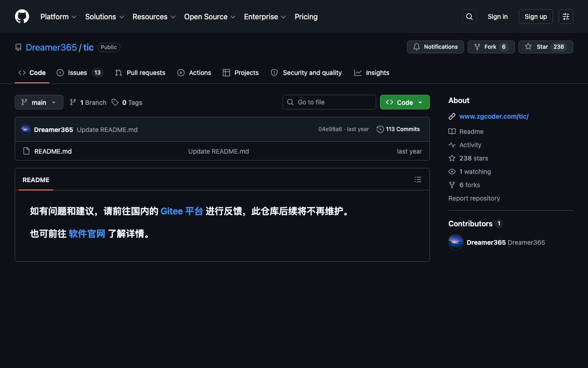Switch to the Code tab
Viewport: 588px width, 368px height.
pos(32,73)
